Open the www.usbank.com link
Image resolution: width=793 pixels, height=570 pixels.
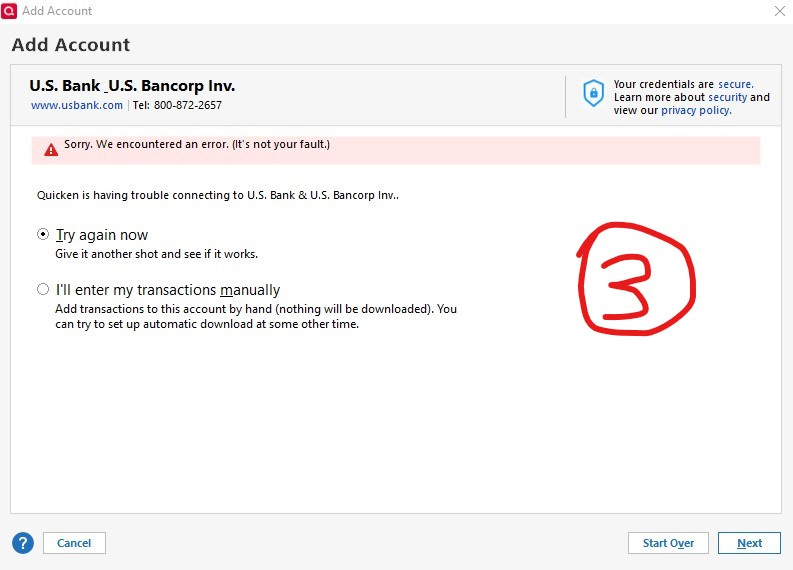tap(77, 105)
